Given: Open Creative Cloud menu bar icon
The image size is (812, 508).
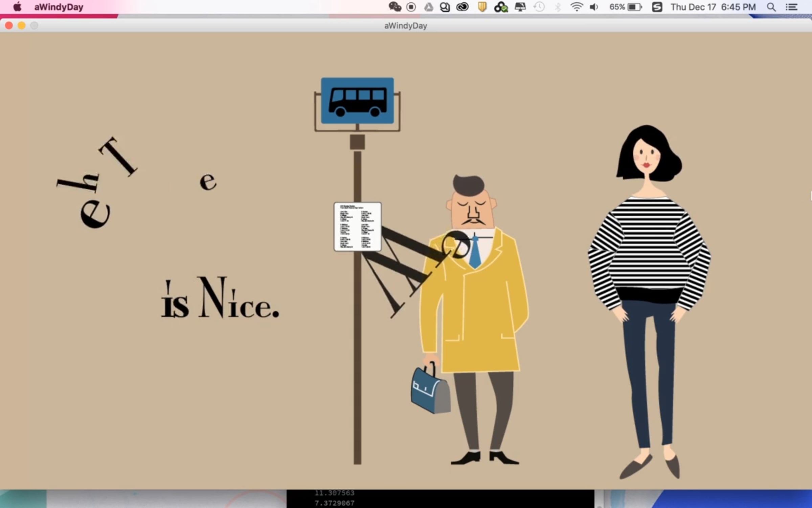Looking at the screenshot, I should click(x=462, y=7).
